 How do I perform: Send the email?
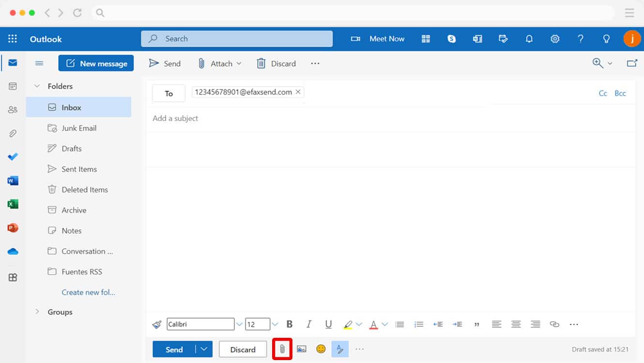[x=173, y=349]
